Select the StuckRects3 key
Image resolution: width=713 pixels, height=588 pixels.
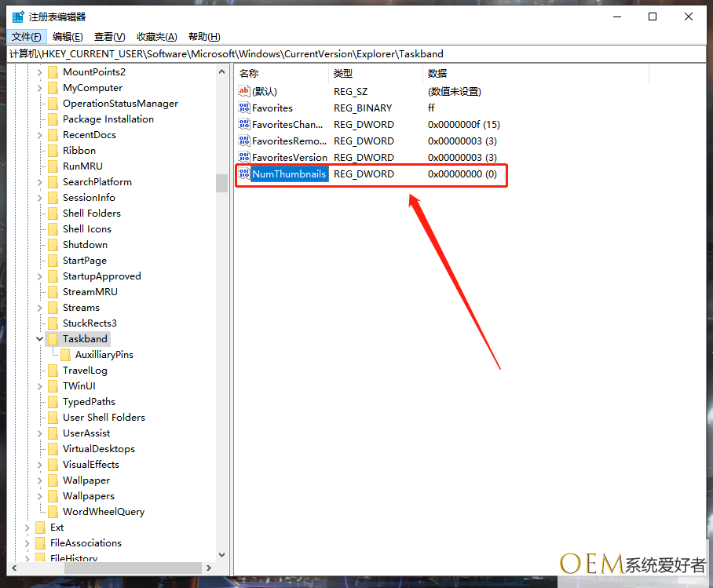tap(90, 323)
